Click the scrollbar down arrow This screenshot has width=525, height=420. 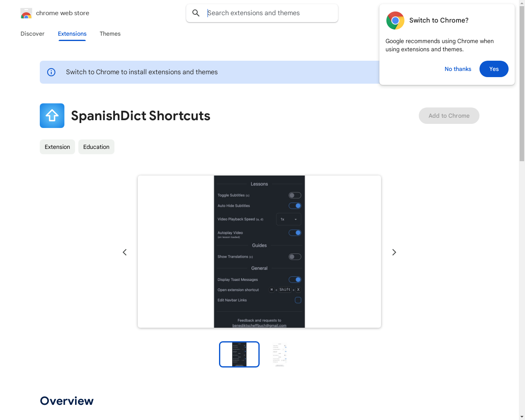point(522,417)
